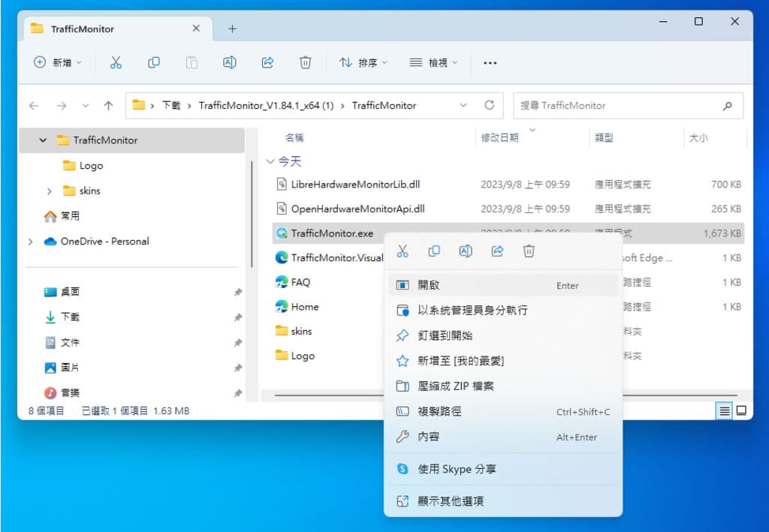Select LibreHardwareMonitorLib.dll file
This screenshot has height=532, width=769.
(508, 185)
